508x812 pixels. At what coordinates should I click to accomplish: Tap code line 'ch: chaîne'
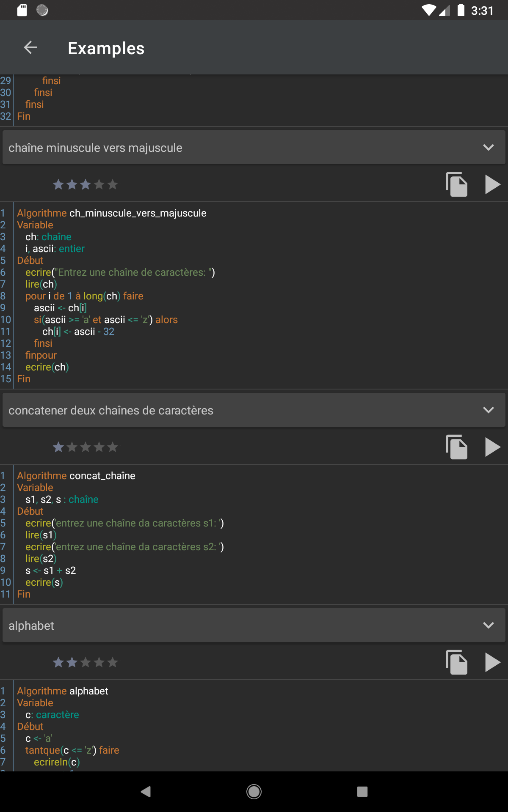(x=48, y=237)
